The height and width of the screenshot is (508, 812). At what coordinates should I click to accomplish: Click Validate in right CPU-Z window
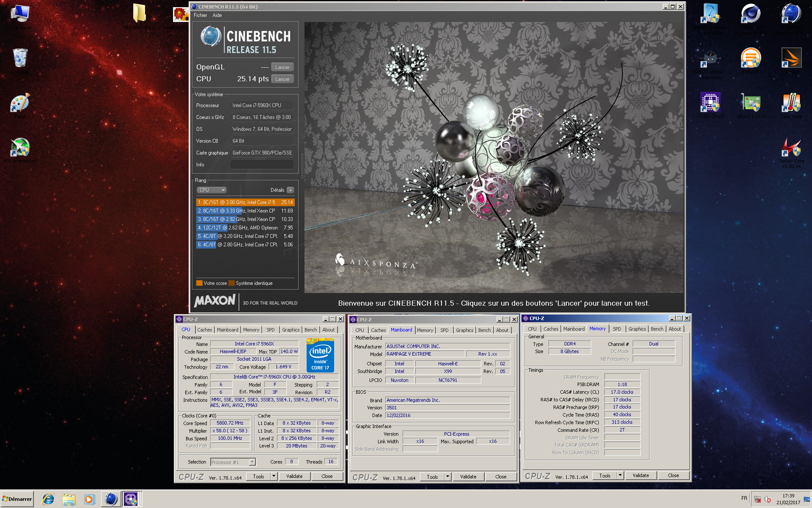tap(641, 475)
